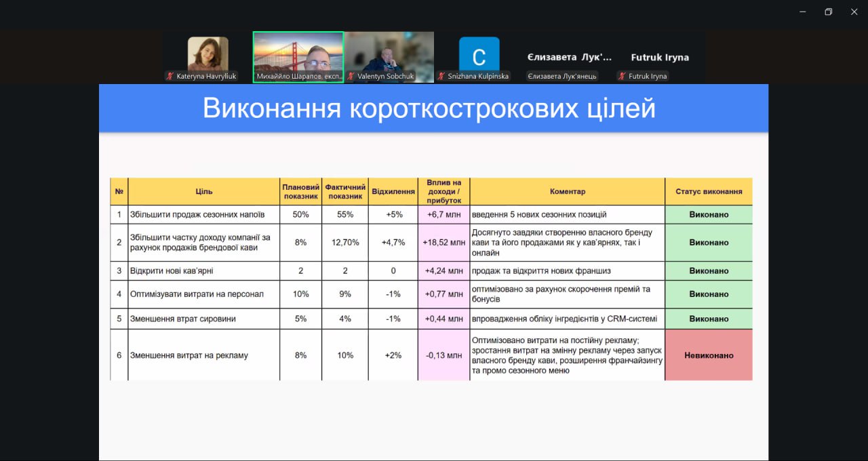Click muted microphone icon next to Snizhana Kulpinska
This screenshot has width=868, height=461.
(x=441, y=77)
